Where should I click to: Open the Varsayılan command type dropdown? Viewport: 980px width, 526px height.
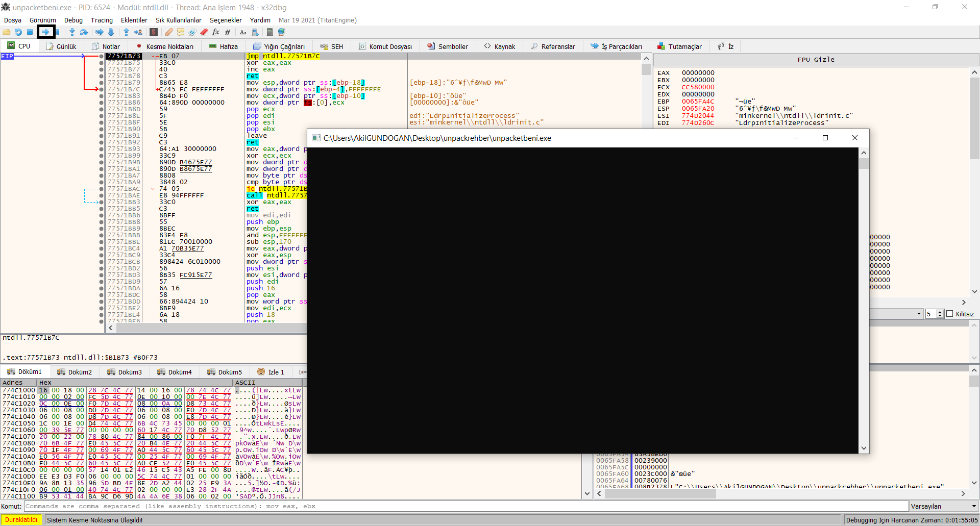pyautogui.click(x=944, y=506)
